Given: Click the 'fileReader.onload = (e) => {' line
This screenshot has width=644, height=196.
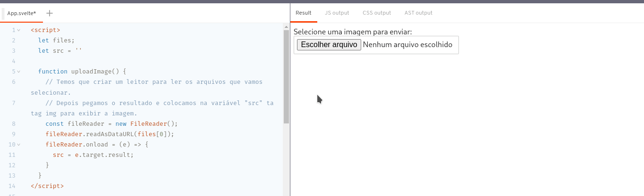Looking at the screenshot, I should pos(97,144).
